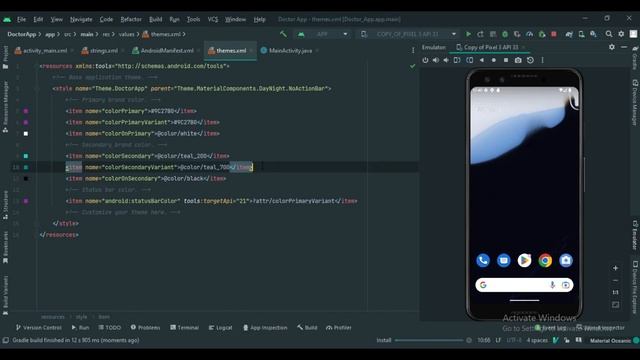Open emulator snapshots clock icon
This screenshot has width=640, height=360.
click(x=530, y=60)
